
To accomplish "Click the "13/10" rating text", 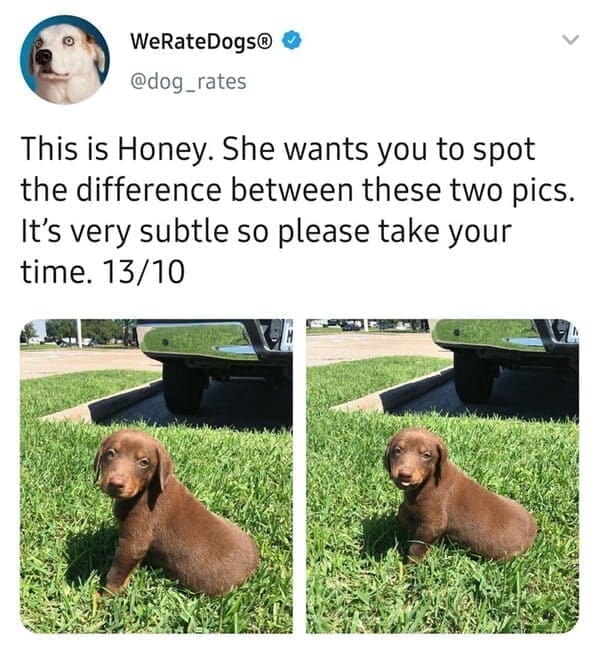I will [x=144, y=272].
